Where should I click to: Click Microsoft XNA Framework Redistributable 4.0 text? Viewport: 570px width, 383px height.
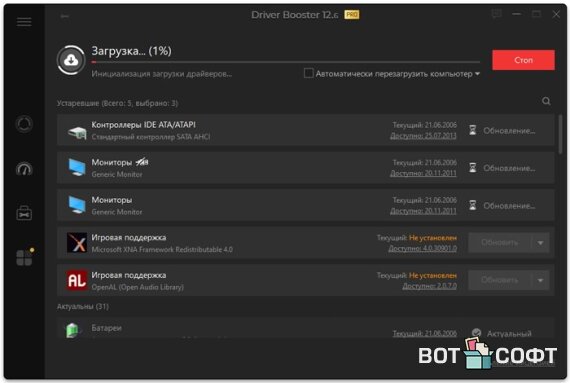pos(162,250)
